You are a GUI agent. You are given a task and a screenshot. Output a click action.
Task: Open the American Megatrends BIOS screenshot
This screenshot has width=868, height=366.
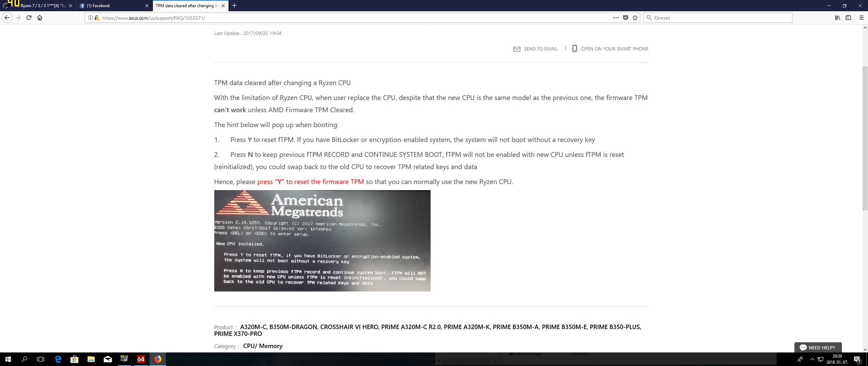click(322, 240)
